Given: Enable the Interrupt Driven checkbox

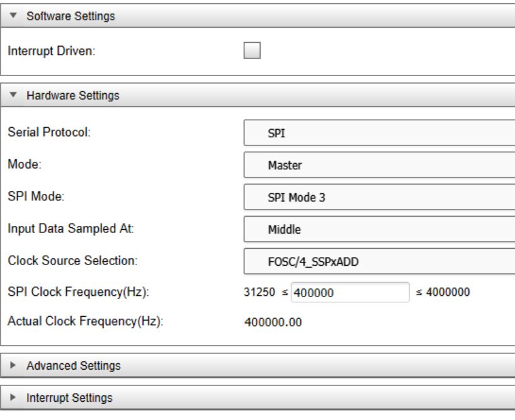Looking at the screenshot, I should (x=252, y=50).
